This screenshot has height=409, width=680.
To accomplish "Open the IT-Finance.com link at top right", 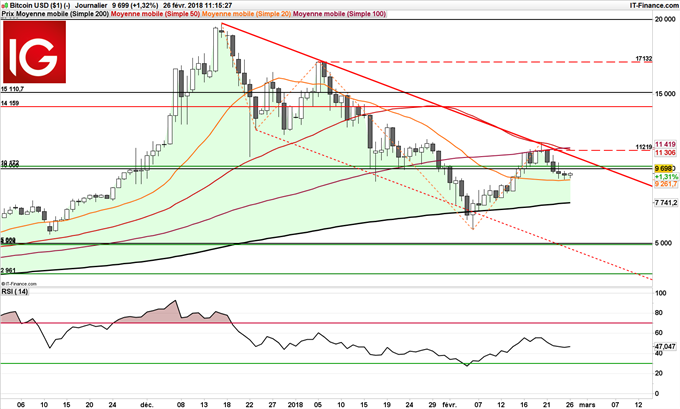I will (654, 6).
